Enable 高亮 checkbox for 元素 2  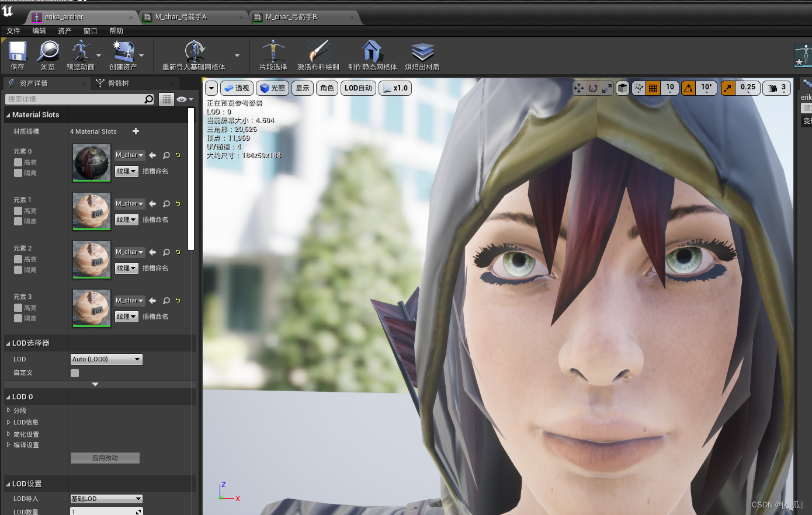coord(18,259)
